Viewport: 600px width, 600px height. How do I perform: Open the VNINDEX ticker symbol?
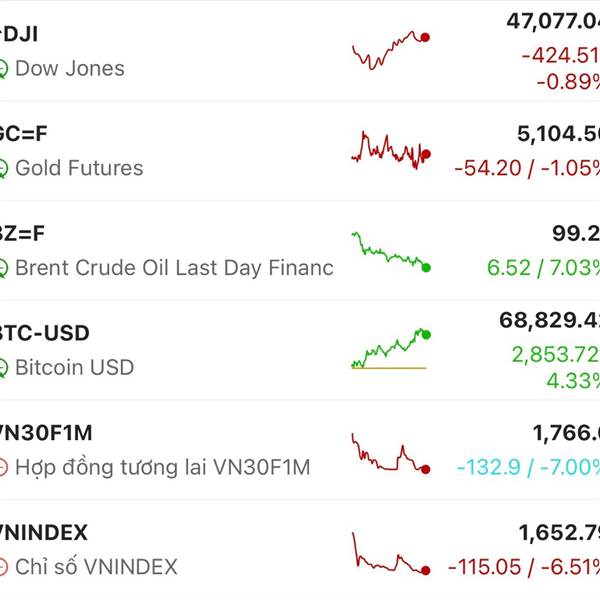pyautogui.click(x=44, y=532)
